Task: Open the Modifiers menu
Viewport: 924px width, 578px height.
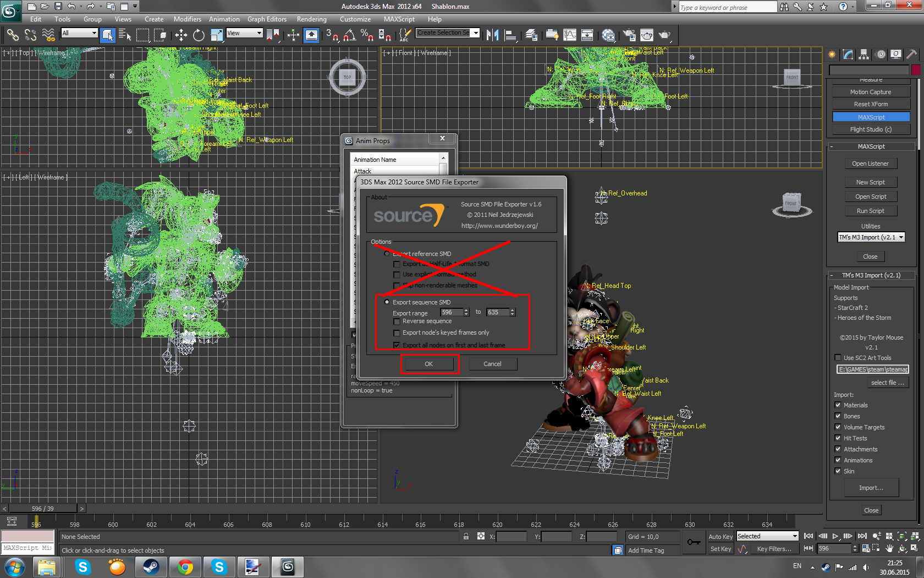Action: 188,19
